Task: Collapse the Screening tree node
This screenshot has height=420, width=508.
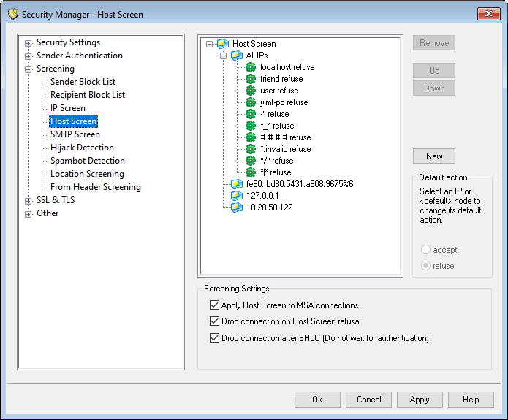Action: [29, 69]
